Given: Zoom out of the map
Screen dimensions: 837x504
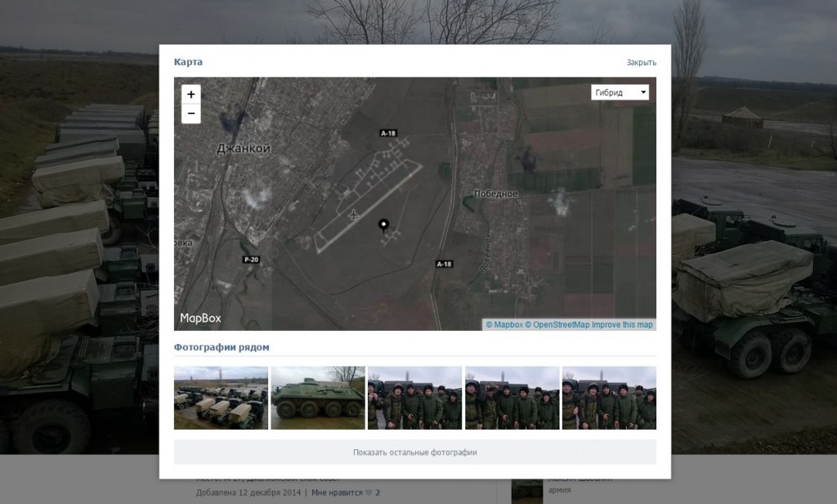Looking at the screenshot, I should pyautogui.click(x=191, y=114).
